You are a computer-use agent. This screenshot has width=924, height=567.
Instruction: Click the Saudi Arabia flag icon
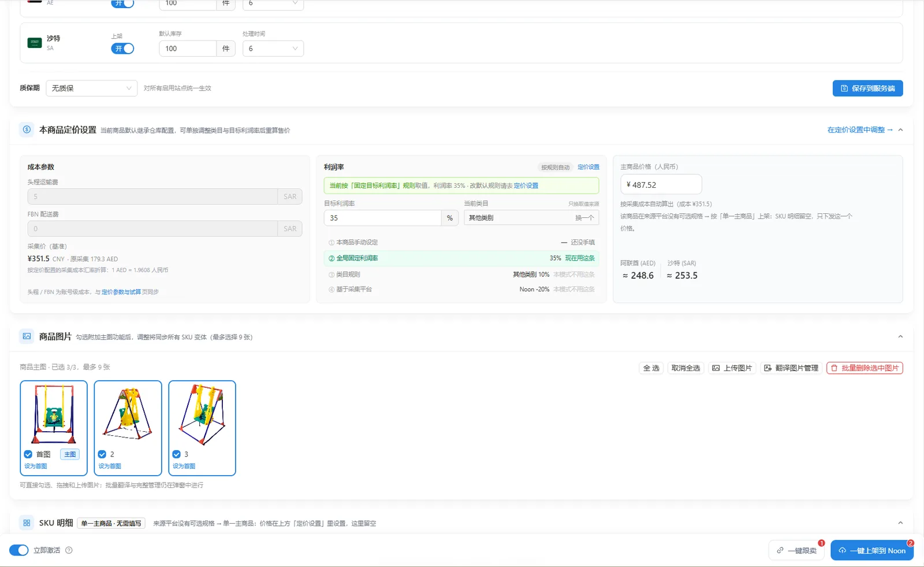(35, 43)
